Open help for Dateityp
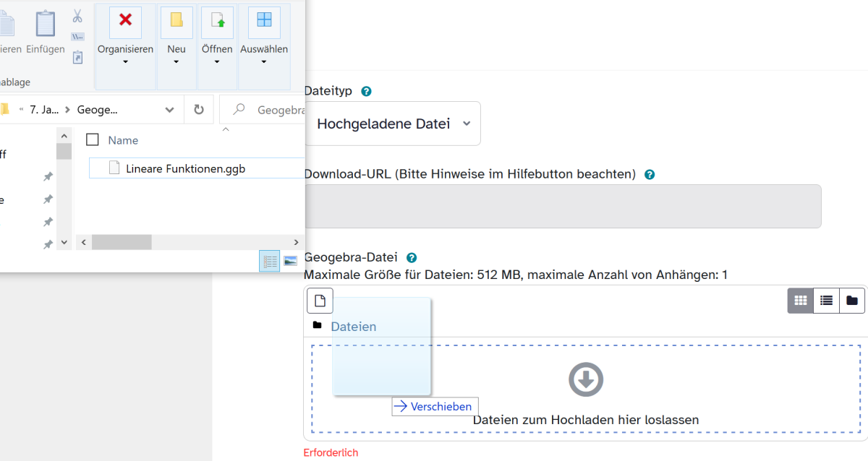 click(x=366, y=92)
